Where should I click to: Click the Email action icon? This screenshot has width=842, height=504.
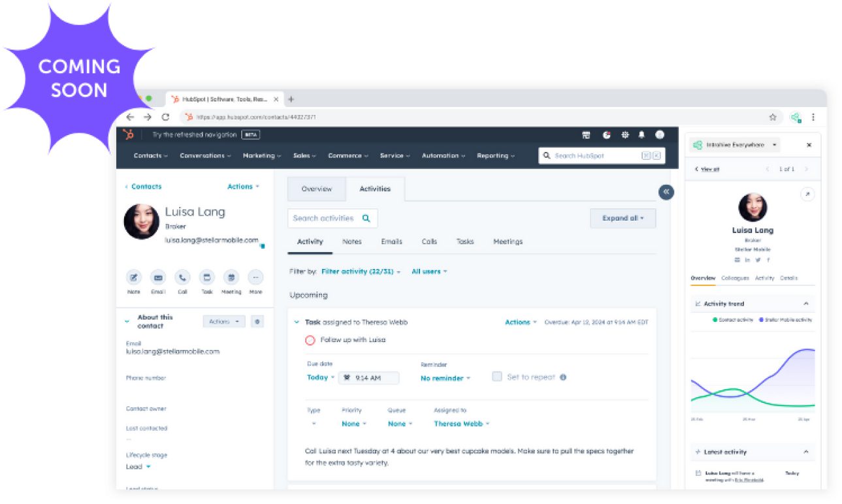[158, 277]
